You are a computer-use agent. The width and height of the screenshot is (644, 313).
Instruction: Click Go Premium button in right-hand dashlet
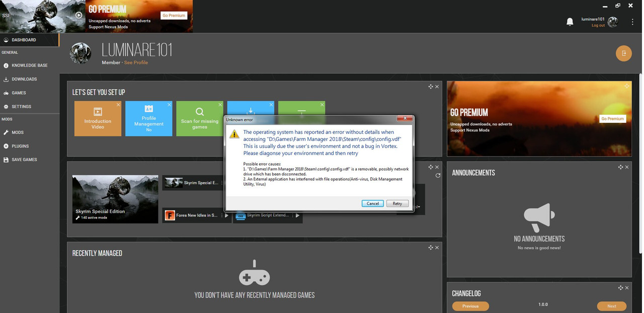click(x=612, y=119)
